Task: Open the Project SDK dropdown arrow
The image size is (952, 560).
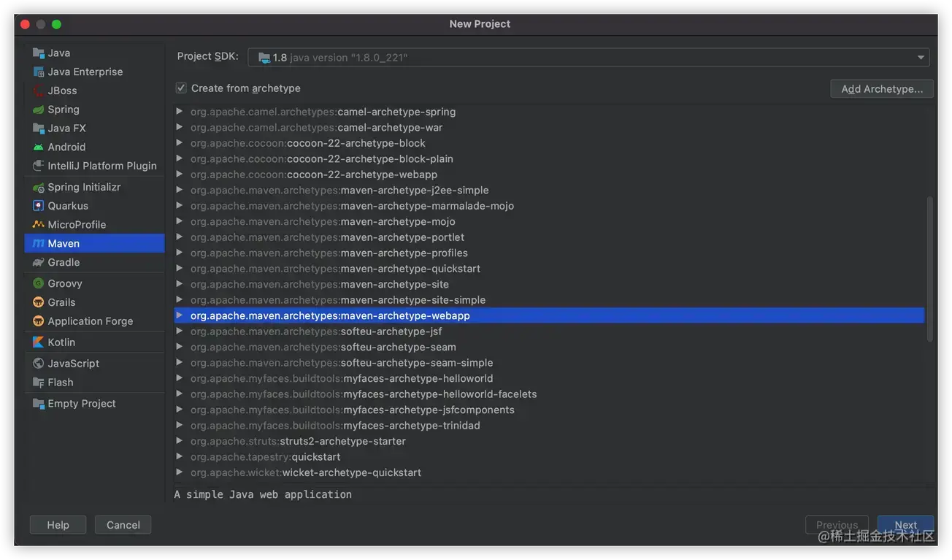Action: [921, 58]
